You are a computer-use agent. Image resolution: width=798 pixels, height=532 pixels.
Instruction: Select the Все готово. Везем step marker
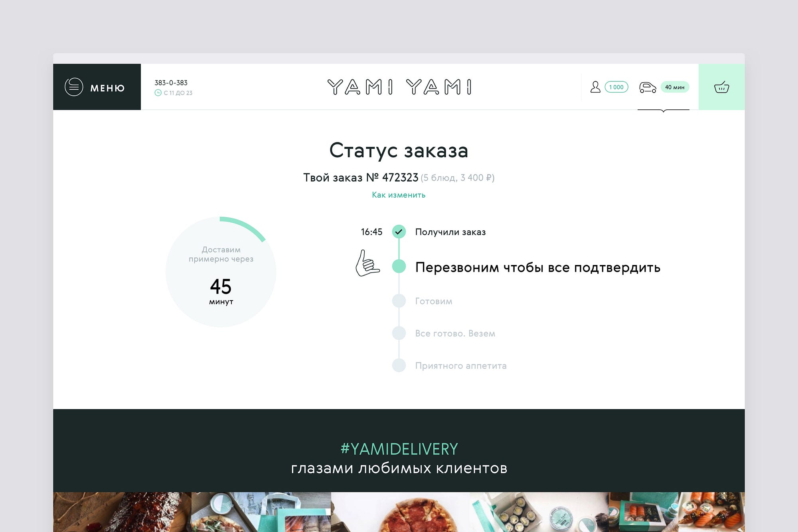pyautogui.click(x=399, y=333)
